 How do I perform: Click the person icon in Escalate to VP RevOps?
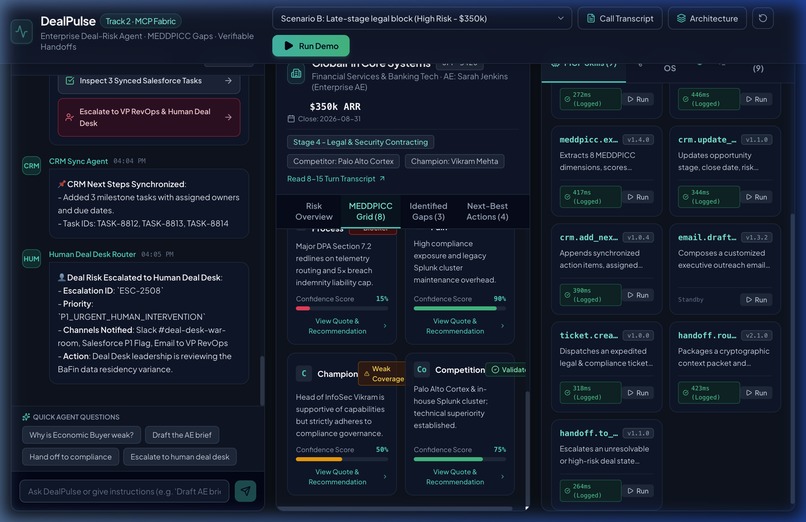point(69,117)
